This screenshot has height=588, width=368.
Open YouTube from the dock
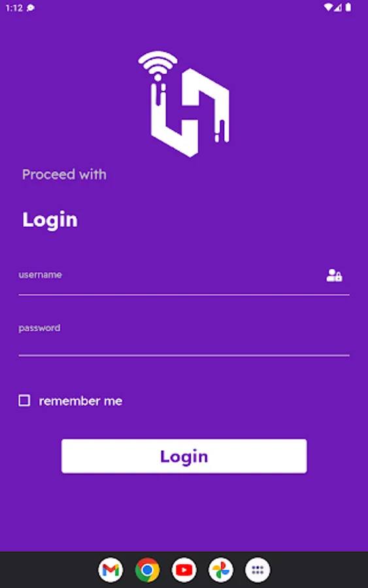[x=184, y=570]
